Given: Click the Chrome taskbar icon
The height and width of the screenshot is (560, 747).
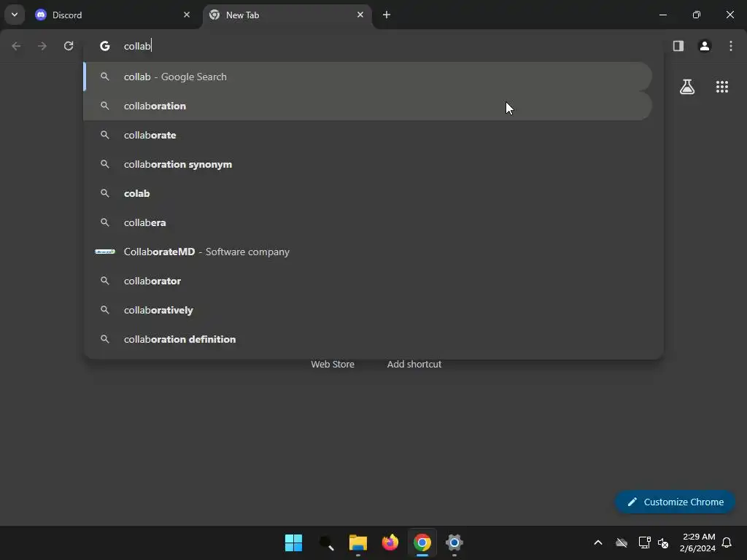Looking at the screenshot, I should 422,542.
